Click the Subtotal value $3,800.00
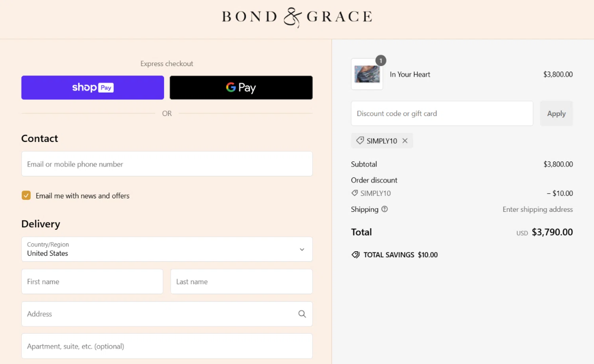Image resolution: width=594 pixels, height=364 pixels. pos(558,164)
